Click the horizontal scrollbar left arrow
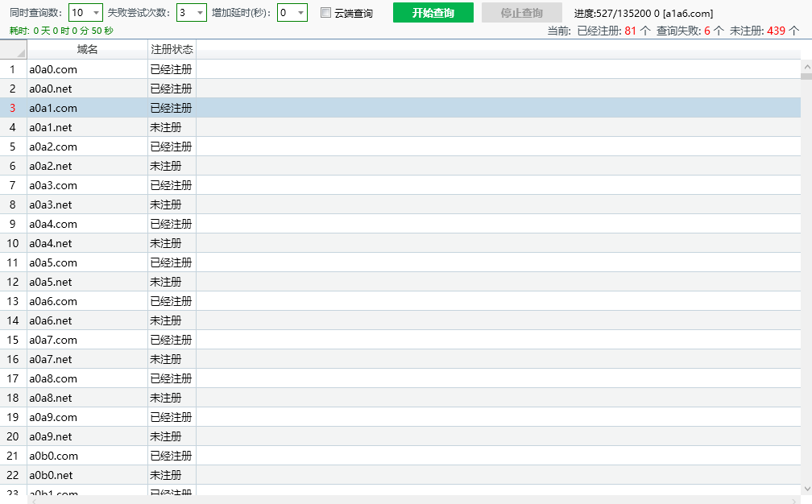Screen dimensions: 812x504 coord(34,501)
